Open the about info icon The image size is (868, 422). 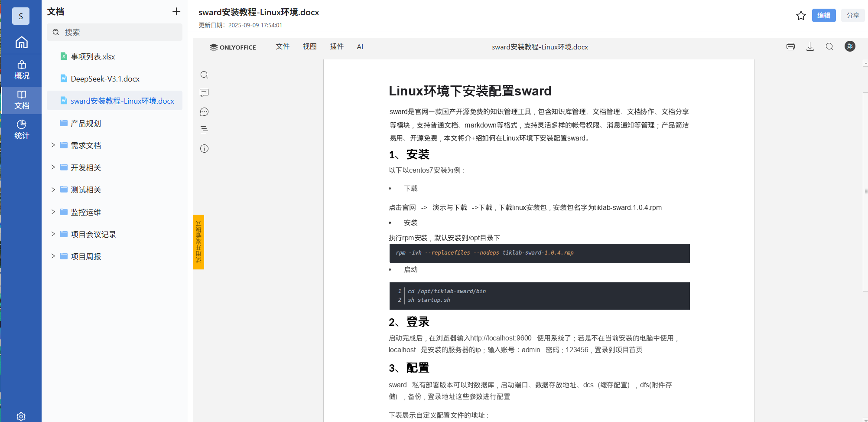click(204, 149)
